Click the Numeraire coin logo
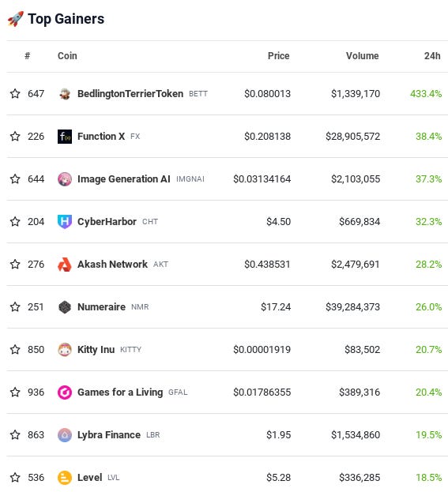This screenshot has height=492, width=448. 65,307
